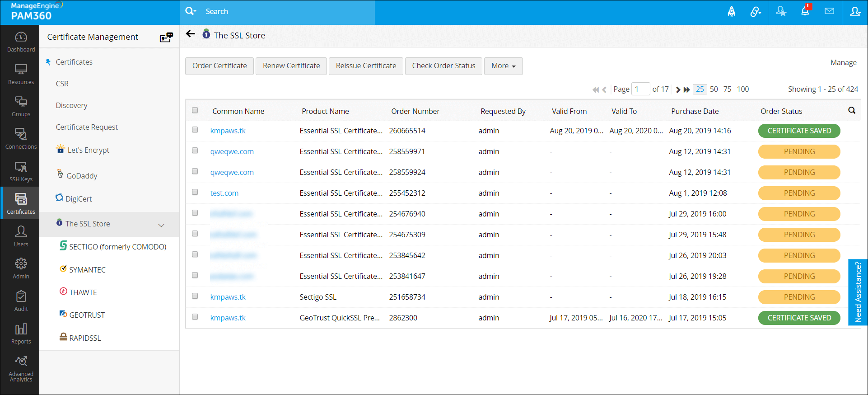Screen dimensions: 868x395
Task: Click the notifications bell icon
Action: 805,11
